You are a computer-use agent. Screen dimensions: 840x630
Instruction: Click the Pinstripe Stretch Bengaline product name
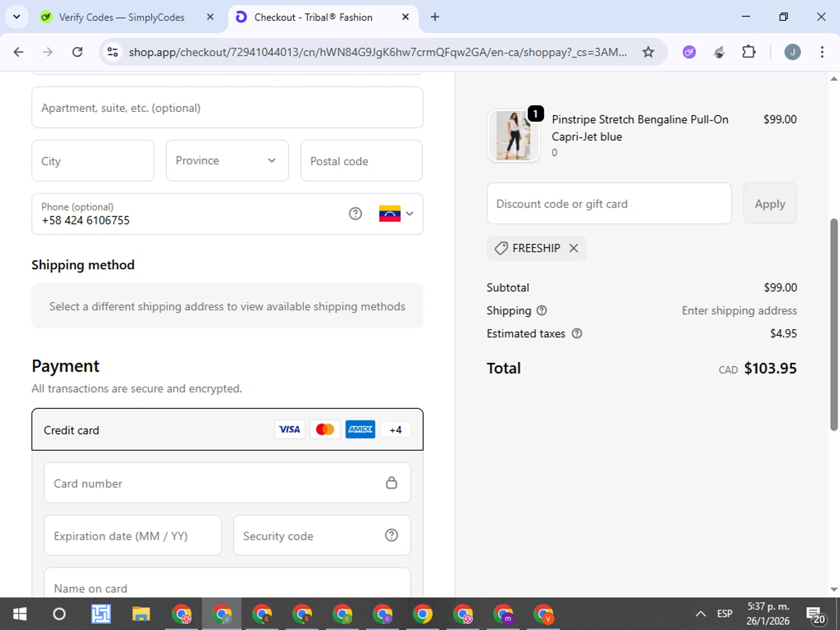640,128
